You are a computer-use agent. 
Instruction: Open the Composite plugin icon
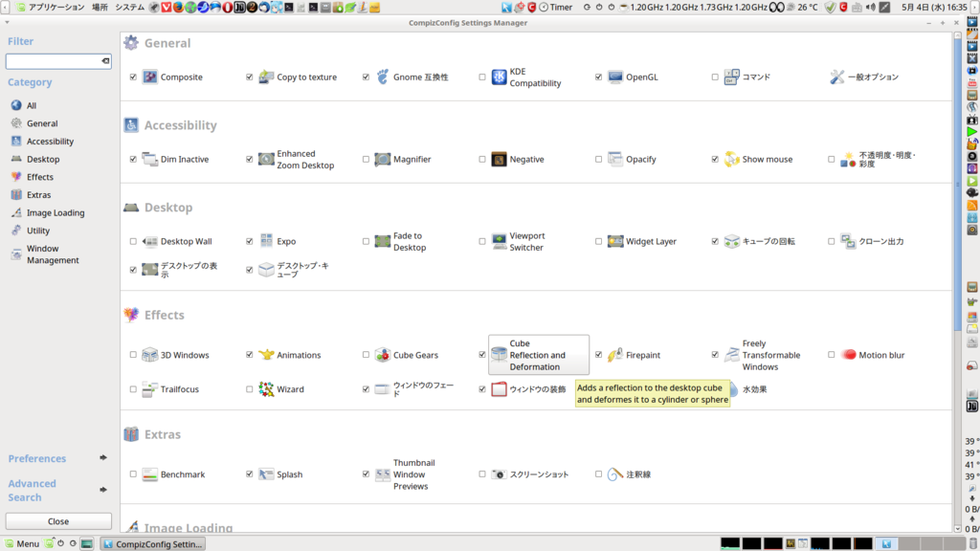[x=150, y=77]
